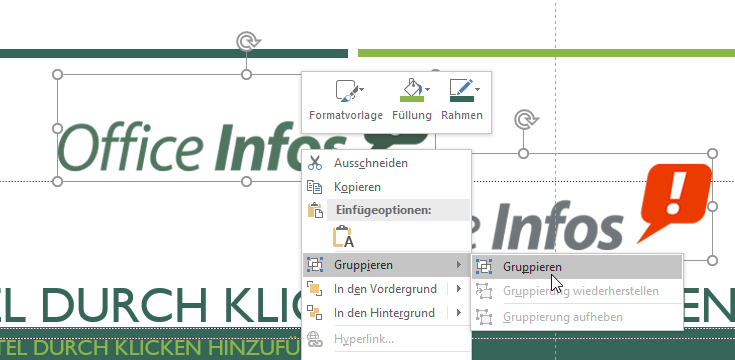Open the Rahmen dropdown arrow
Image resolution: width=735 pixels, height=360 pixels.
coord(477,89)
